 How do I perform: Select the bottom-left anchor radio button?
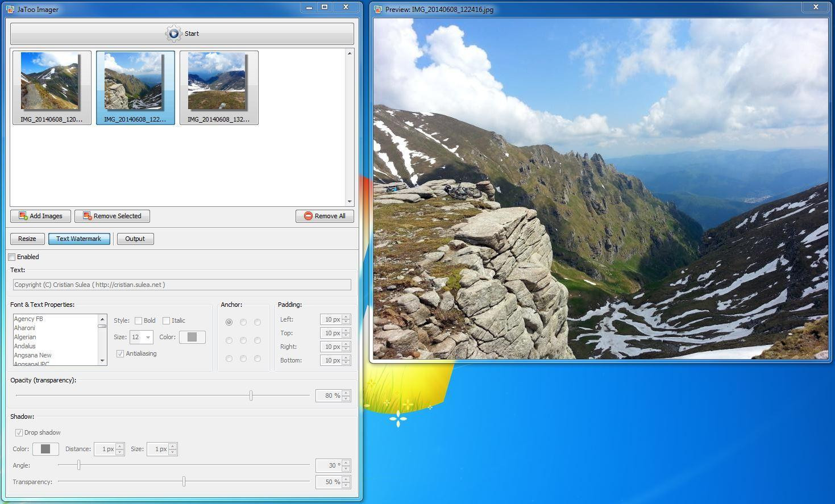[x=229, y=359]
